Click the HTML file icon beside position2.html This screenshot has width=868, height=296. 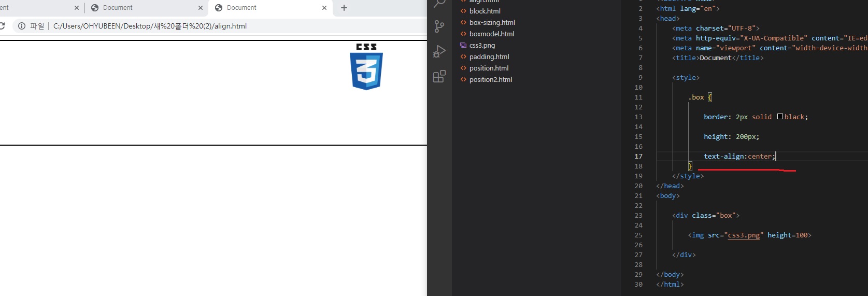[x=463, y=79]
